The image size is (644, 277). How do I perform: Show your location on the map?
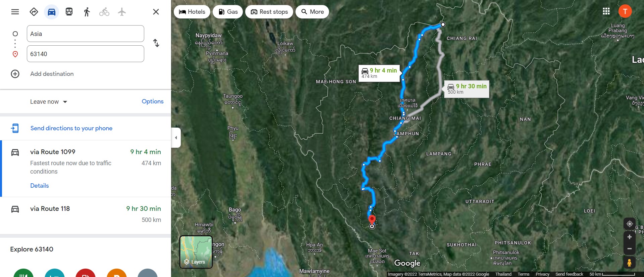point(630,224)
